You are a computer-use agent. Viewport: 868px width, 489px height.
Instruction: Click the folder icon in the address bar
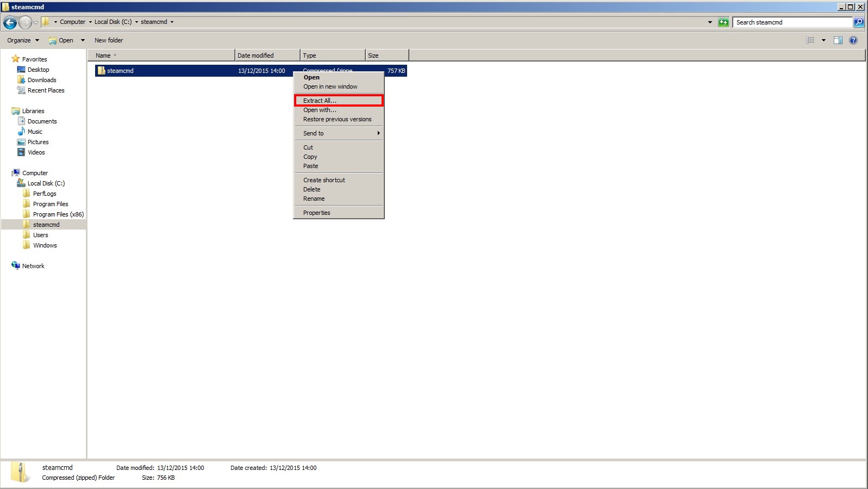coord(46,22)
